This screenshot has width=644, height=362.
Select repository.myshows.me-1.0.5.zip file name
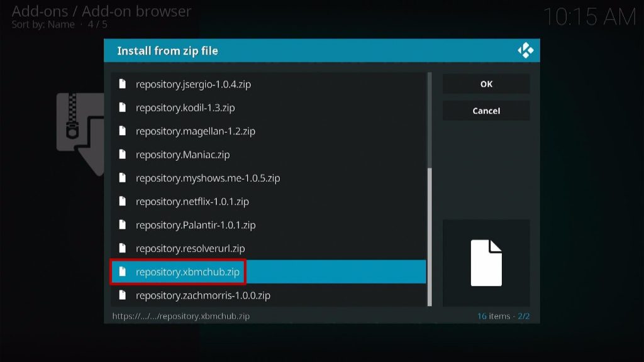(208, 178)
